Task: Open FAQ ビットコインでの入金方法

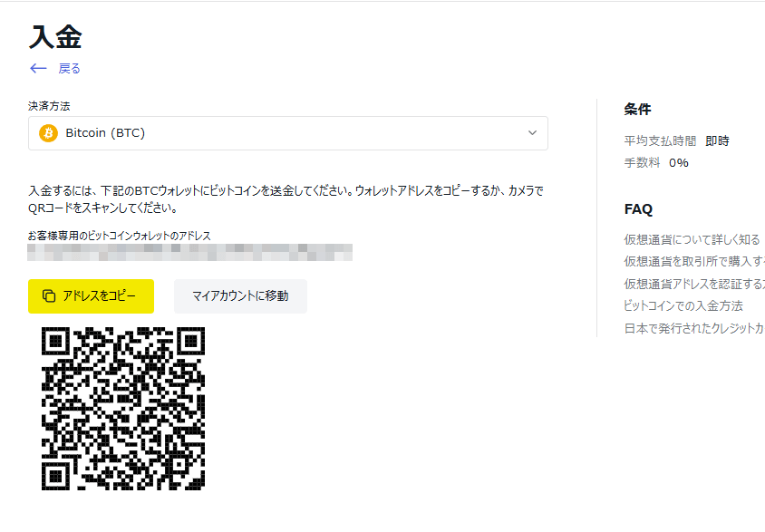Action: tap(683, 305)
